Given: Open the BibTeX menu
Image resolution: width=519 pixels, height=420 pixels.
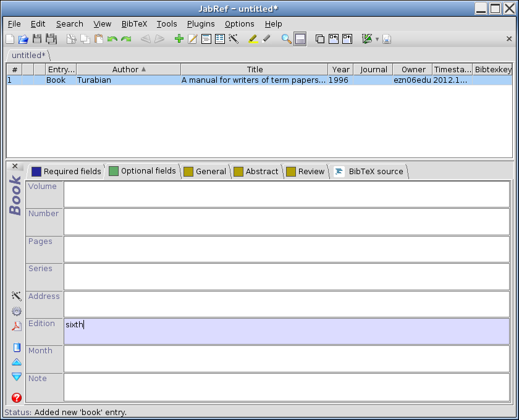Looking at the screenshot, I should [x=134, y=23].
